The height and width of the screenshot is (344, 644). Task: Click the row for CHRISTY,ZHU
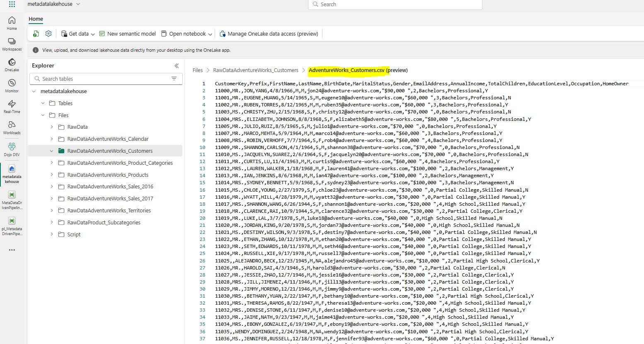(363, 112)
